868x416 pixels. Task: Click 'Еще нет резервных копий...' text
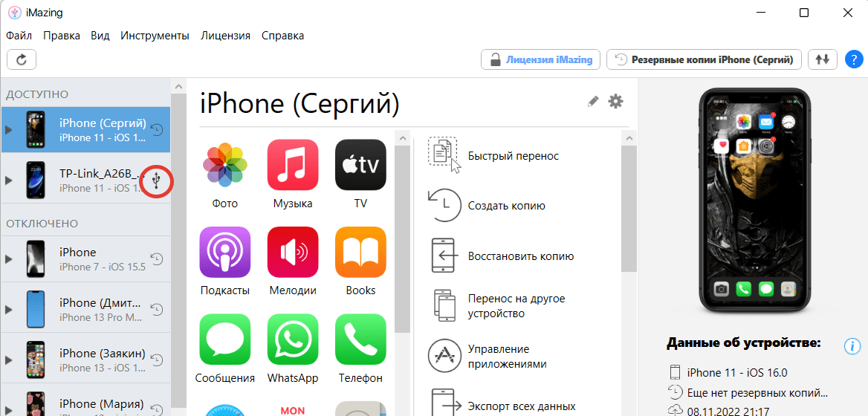[757, 394]
